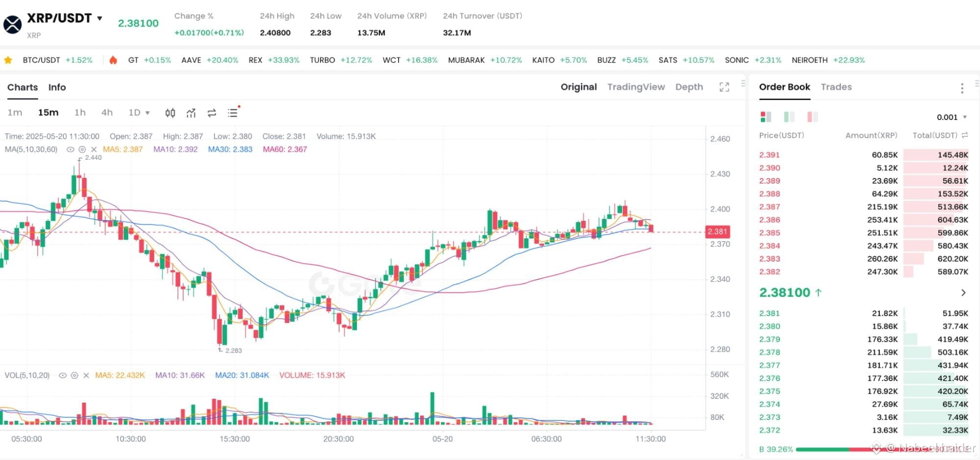Open the 0.001 price precision dropdown
980x460 pixels.
click(952, 117)
